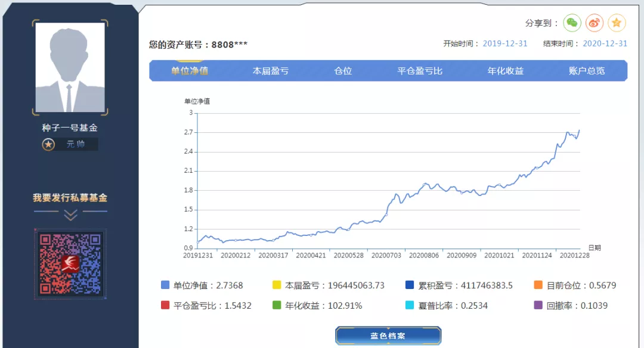Switch to the 平仓盈亏比 tab
The width and height of the screenshot is (644, 348).
[x=420, y=71]
